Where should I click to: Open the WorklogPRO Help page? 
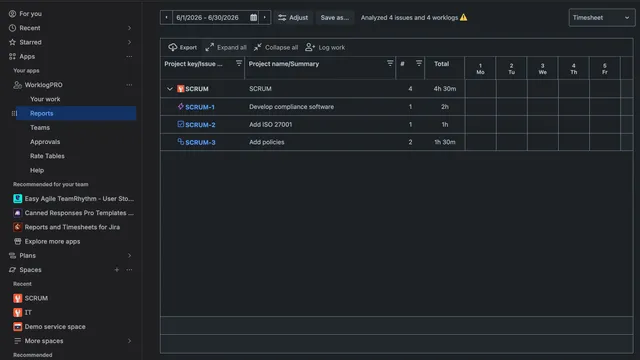(37, 171)
